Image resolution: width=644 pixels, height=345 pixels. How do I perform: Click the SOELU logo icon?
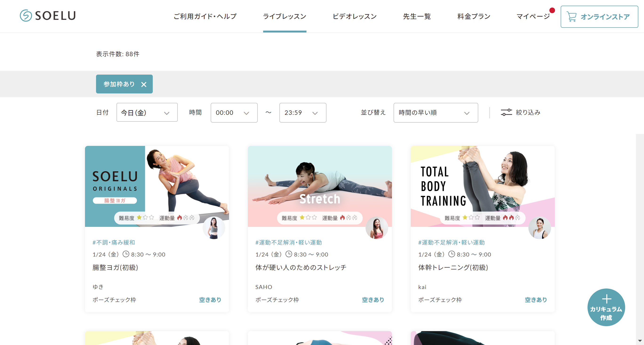click(26, 16)
